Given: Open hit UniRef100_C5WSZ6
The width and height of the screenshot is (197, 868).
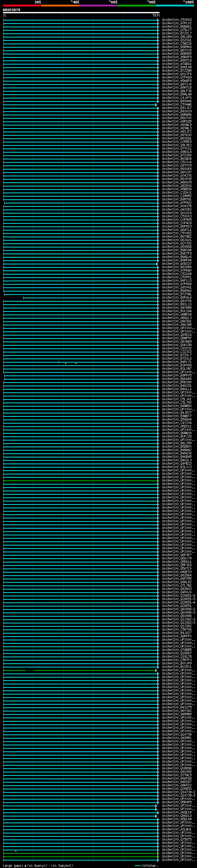Looking at the screenshot, I should [x=176, y=43].
